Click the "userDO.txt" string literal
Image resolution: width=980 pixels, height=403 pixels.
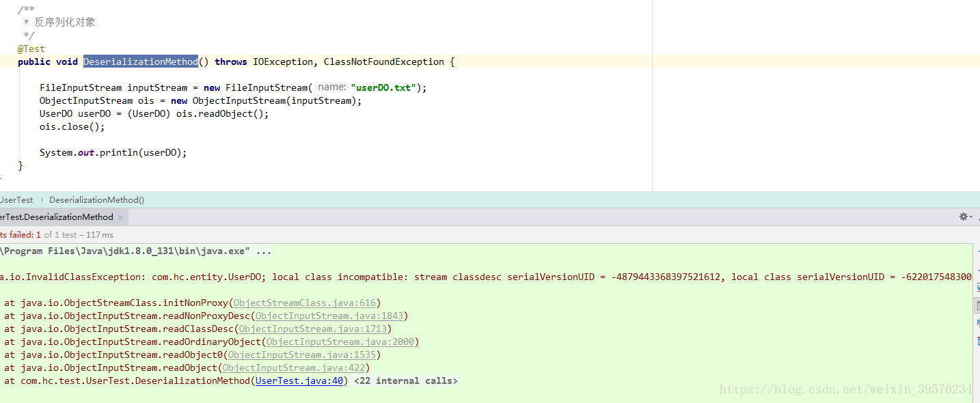pyautogui.click(x=384, y=88)
